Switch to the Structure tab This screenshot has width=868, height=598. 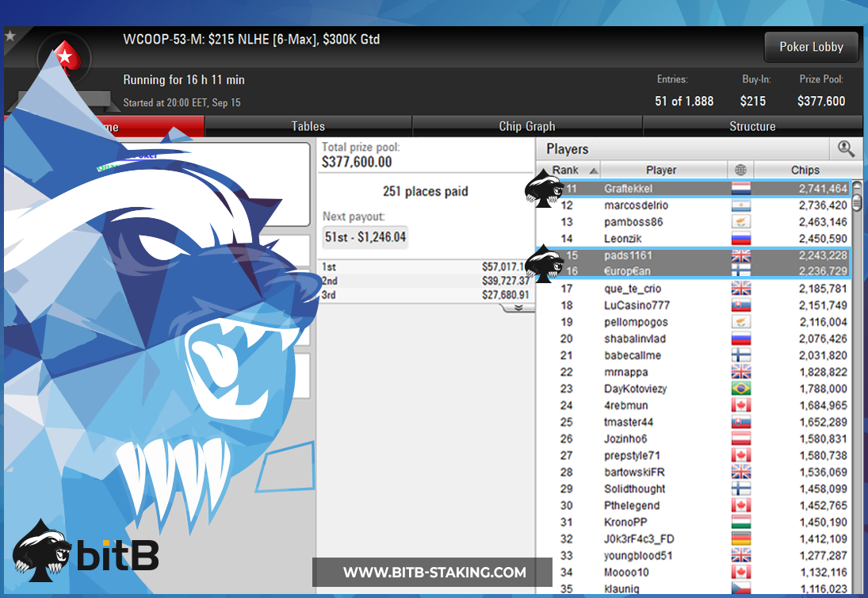[x=752, y=126]
